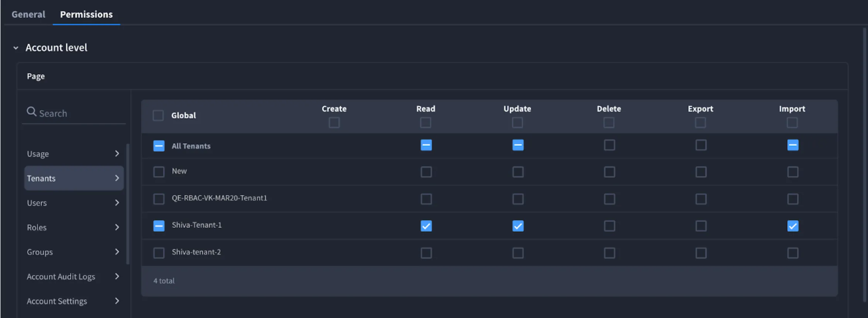The height and width of the screenshot is (318, 868).
Task: Uncheck Read for Shiva-Tenant-1
Action: [426, 226]
